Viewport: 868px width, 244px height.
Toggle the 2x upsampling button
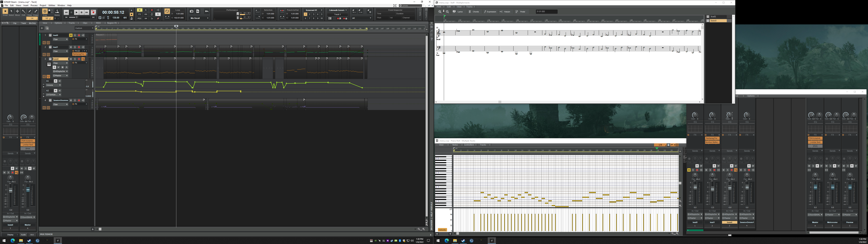coord(152,18)
